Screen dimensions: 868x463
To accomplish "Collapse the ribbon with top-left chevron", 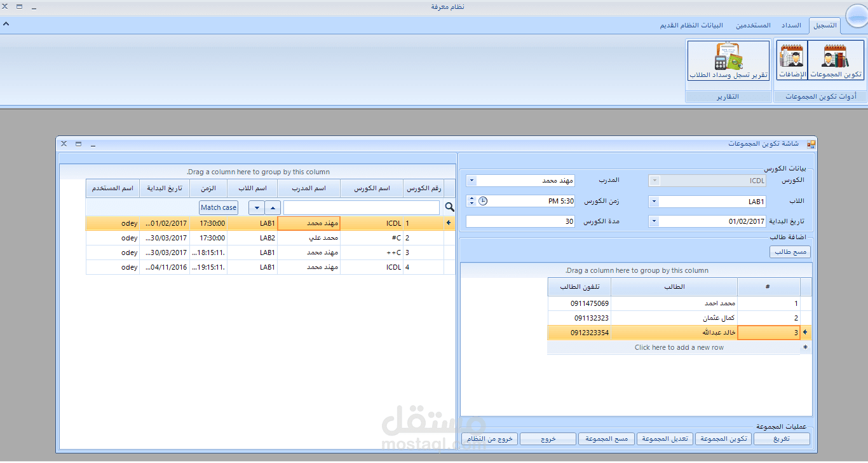I will (6, 24).
